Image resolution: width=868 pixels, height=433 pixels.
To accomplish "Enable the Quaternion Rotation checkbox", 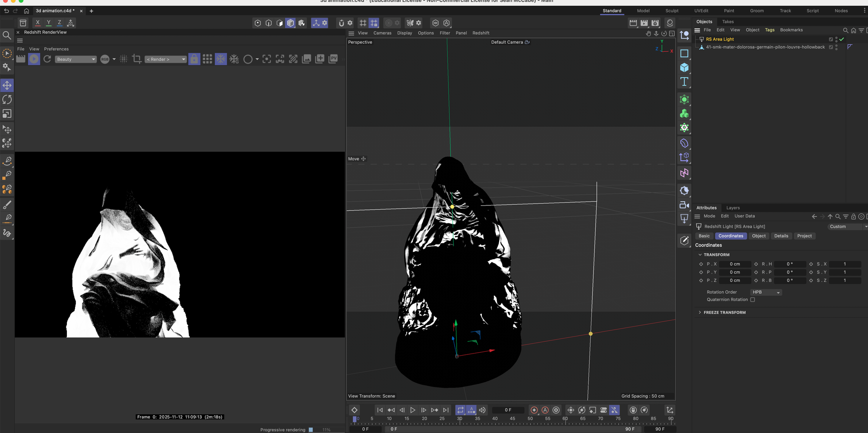I will pos(753,300).
